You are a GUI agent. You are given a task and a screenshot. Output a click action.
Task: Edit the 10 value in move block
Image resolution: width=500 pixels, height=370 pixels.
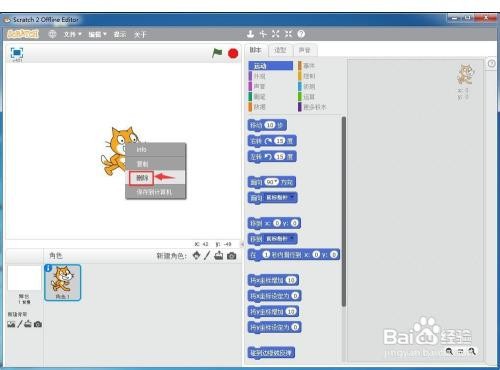point(270,125)
